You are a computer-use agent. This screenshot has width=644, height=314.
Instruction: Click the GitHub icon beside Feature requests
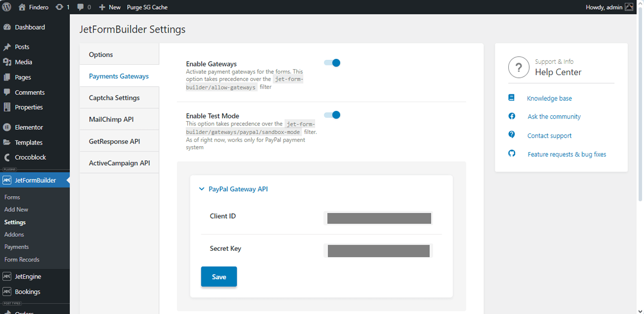coord(511,154)
